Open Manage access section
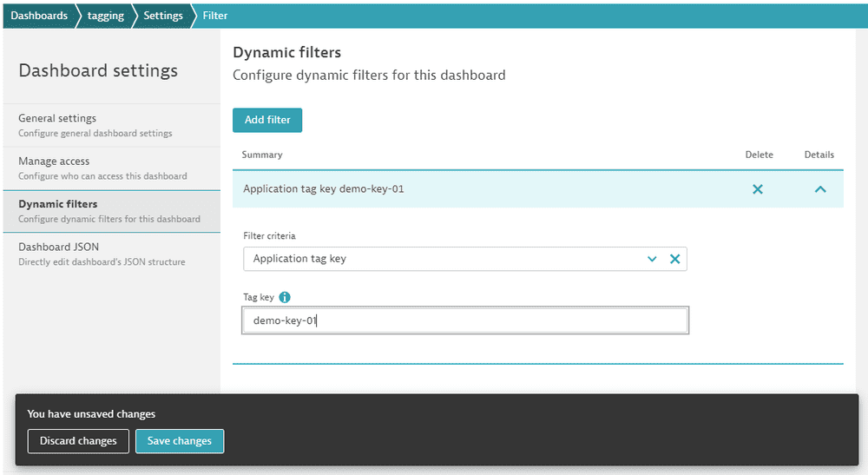The width and height of the screenshot is (868, 475). (x=112, y=168)
